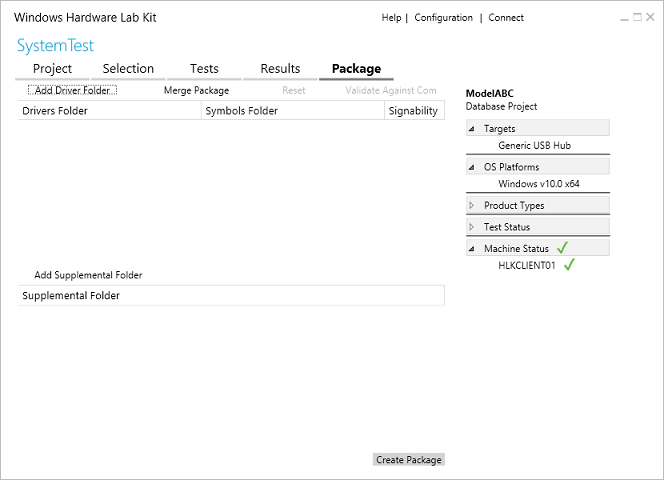The height and width of the screenshot is (480, 664).
Task: Click the ModelABC project name
Action: 490,94
